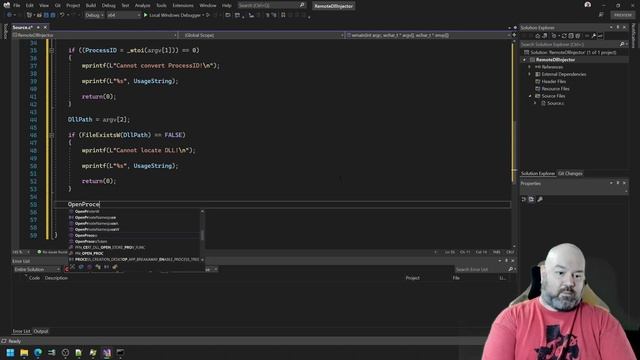Sort by the Code column header
Viewport: 640px width, 360px height.
pyautogui.click(x=34, y=278)
